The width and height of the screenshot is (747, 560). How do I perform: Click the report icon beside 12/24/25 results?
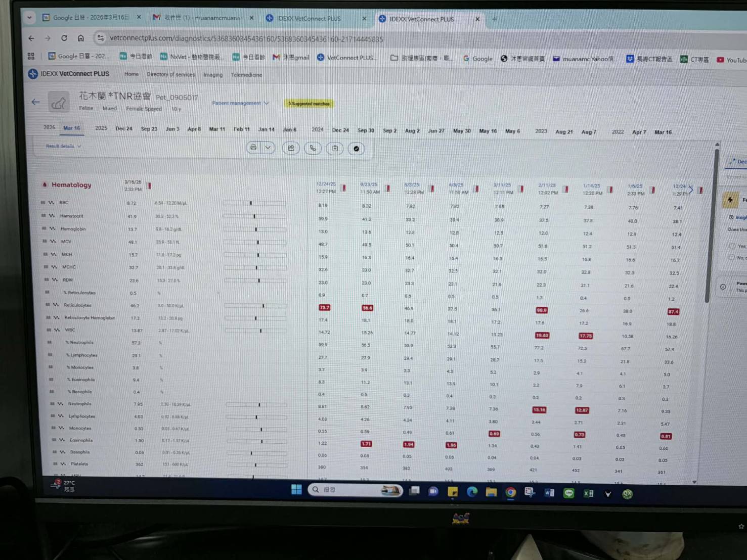tap(344, 188)
